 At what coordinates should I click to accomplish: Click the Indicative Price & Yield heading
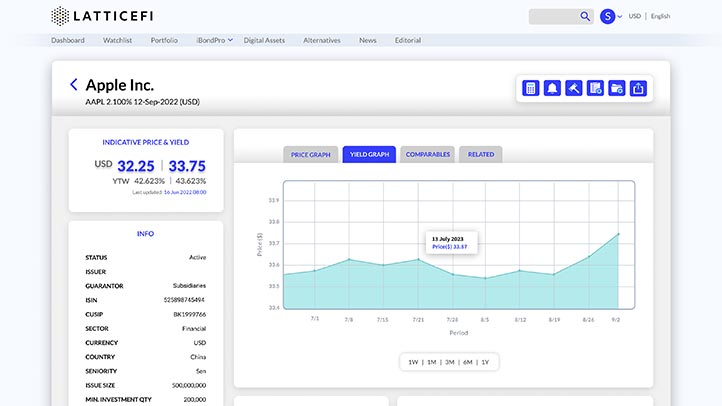pyautogui.click(x=146, y=142)
